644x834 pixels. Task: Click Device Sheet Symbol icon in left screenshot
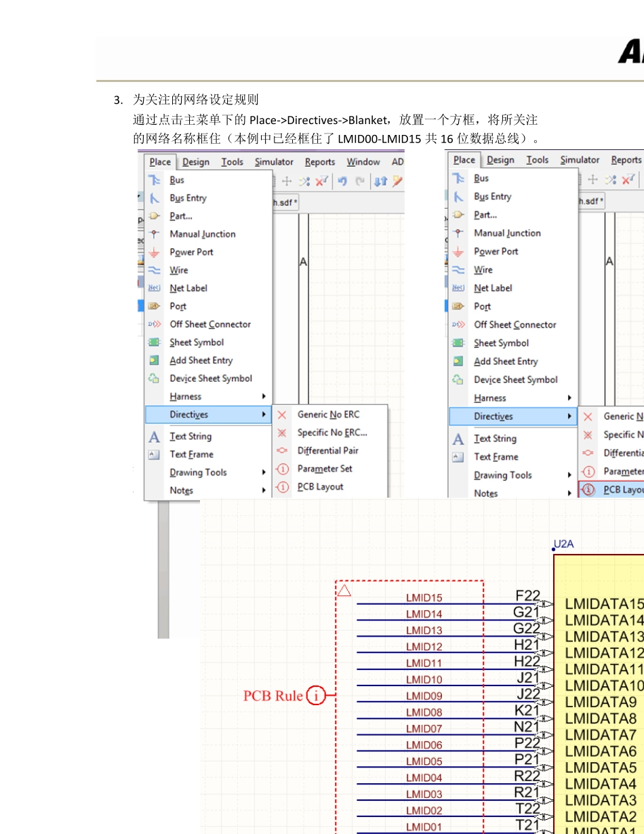(x=155, y=378)
